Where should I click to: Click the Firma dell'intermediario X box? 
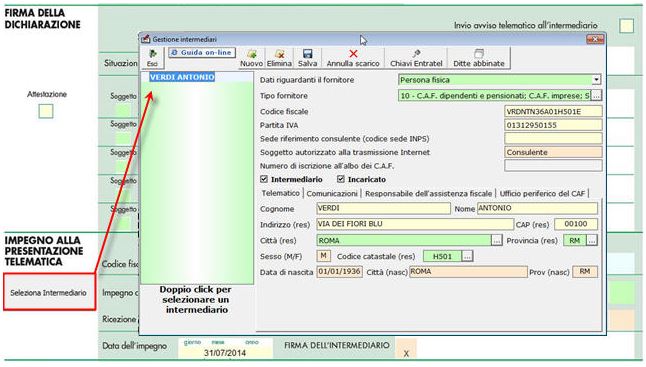pos(406,348)
